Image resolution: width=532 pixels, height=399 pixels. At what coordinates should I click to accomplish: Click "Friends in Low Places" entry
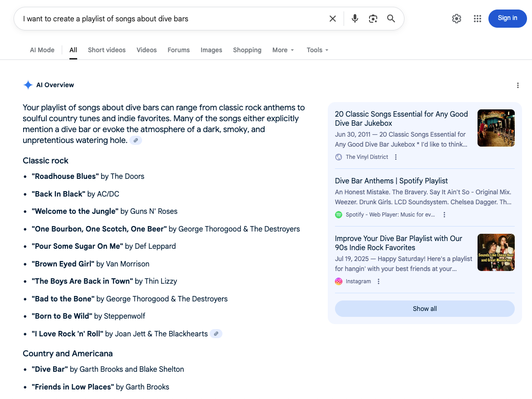coord(100,387)
